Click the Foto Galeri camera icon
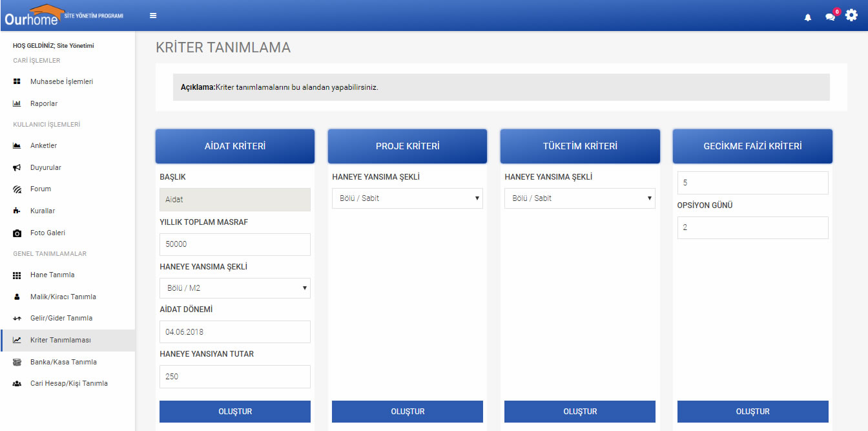 tap(17, 233)
